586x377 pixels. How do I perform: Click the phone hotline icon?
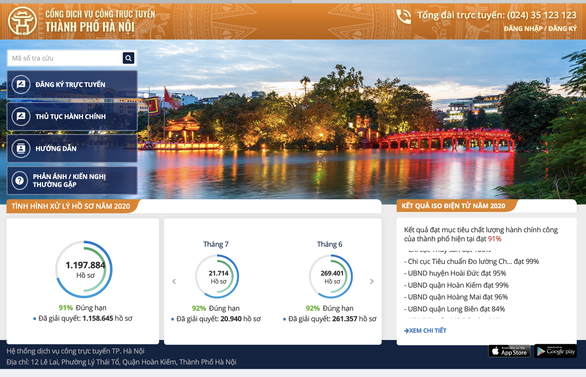tap(403, 16)
